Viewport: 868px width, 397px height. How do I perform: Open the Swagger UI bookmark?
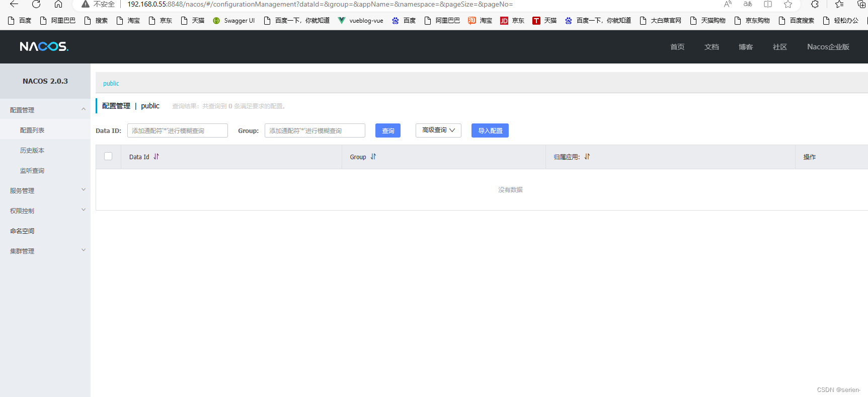pyautogui.click(x=233, y=21)
